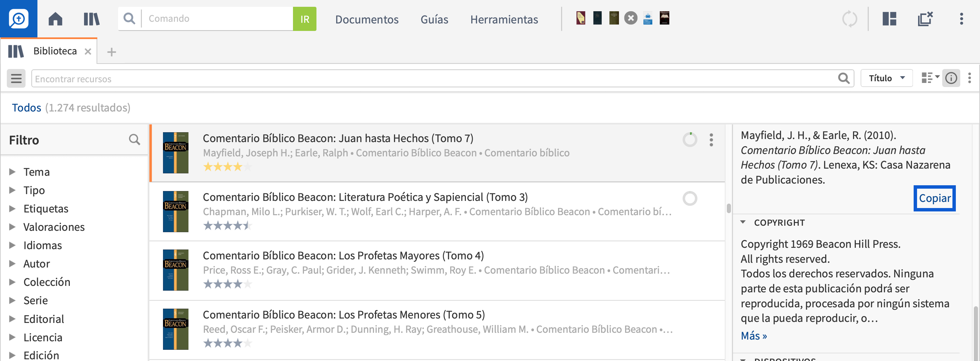Toggle the download circle for Tomo 3
Screen dimensions: 980x361
click(690, 199)
